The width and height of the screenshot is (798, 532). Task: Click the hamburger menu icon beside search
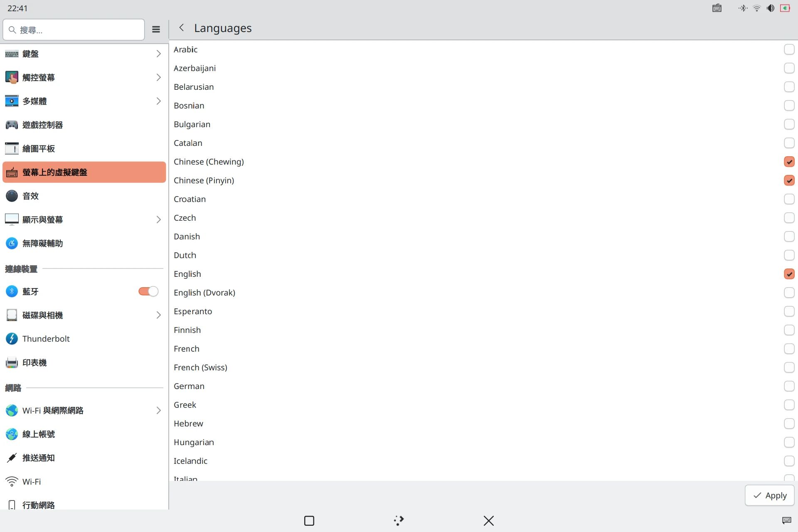click(x=156, y=29)
